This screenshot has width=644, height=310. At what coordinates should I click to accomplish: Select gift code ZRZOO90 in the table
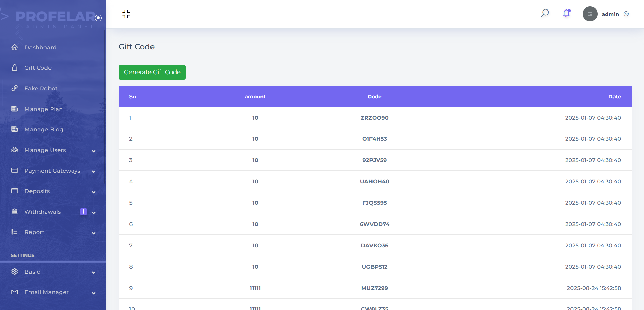click(375, 118)
